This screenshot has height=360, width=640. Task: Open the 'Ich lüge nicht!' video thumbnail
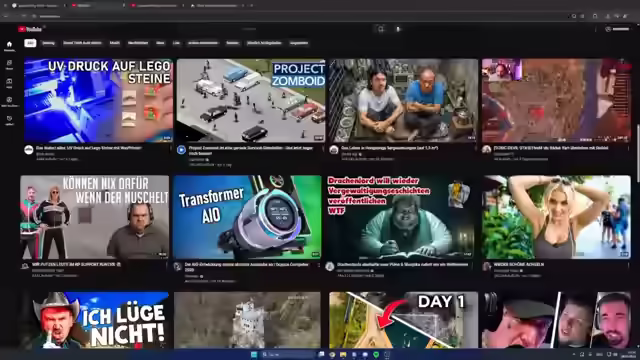[x=95, y=320]
